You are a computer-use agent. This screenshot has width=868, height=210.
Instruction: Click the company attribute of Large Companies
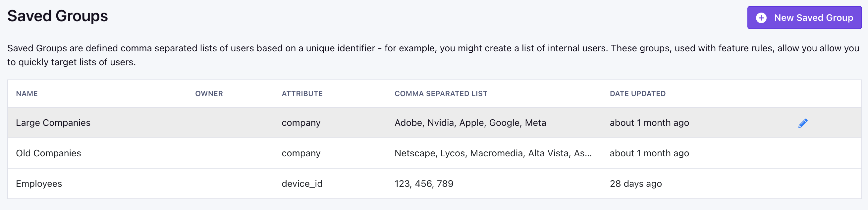[x=301, y=123]
